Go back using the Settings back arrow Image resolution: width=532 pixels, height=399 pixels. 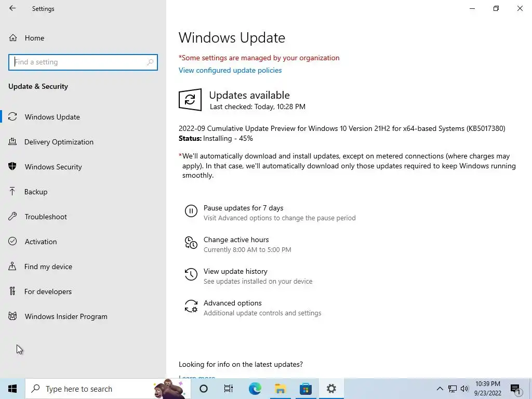coord(12,8)
